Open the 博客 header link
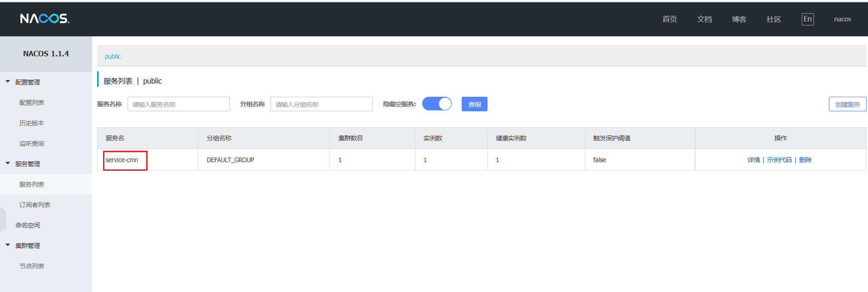Screen dimensions: 868x292 tap(739, 19)
